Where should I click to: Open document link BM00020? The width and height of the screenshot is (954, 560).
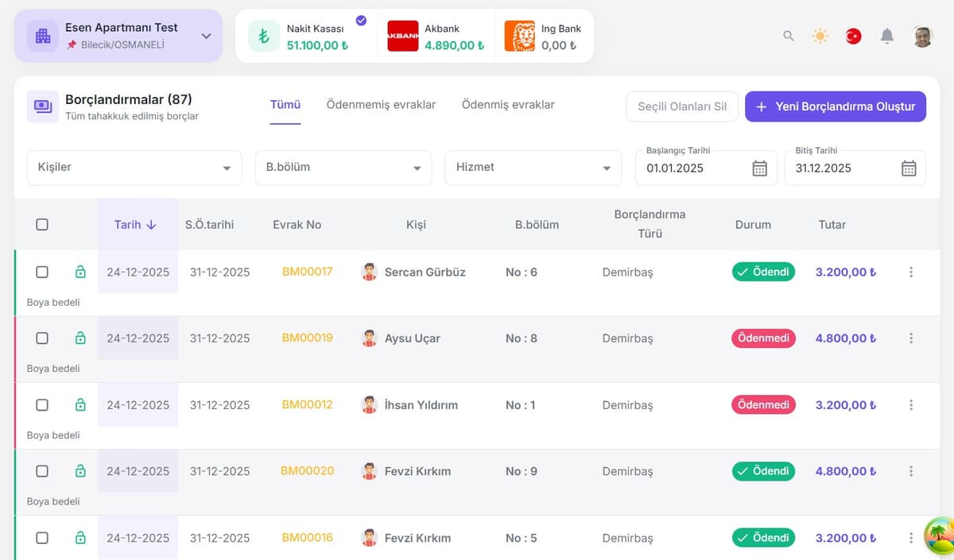pos(307,471)
